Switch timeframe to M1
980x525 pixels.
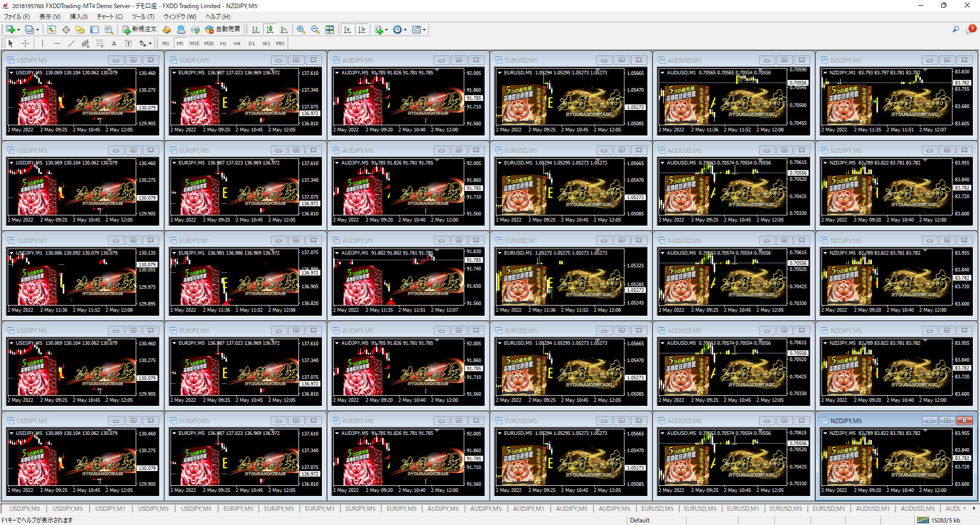(166, 43)
